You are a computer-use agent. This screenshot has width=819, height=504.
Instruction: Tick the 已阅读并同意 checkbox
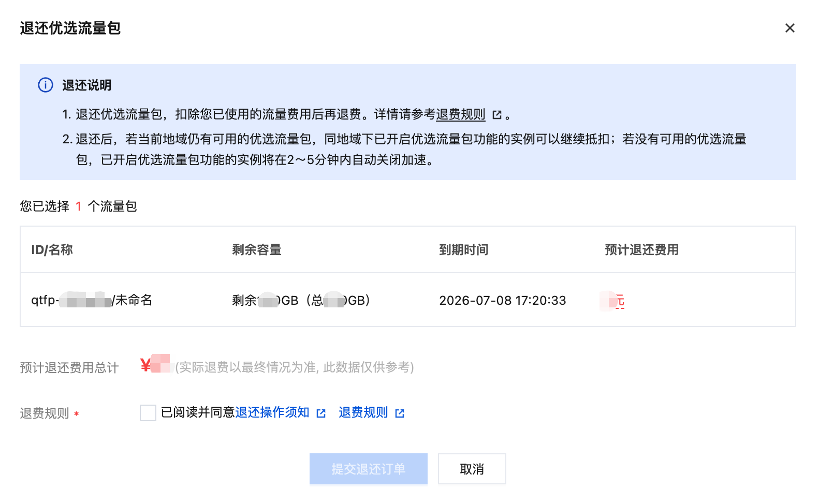point(148,413)
